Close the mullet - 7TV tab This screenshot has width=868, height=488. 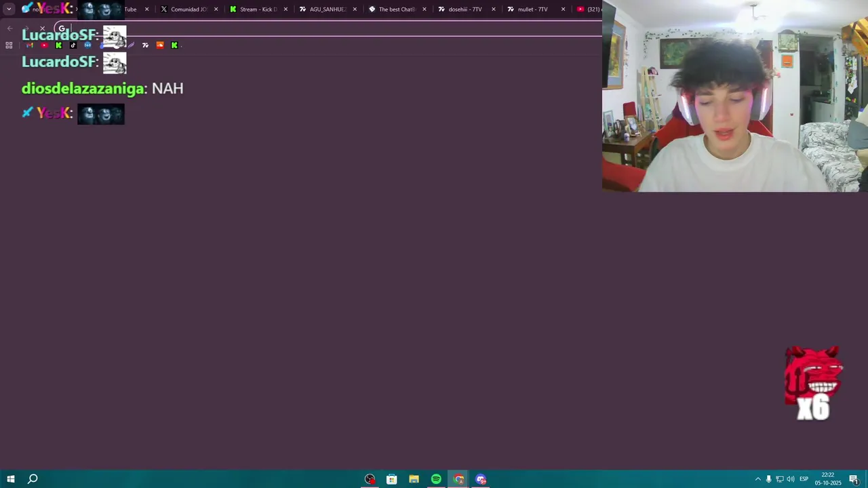tap(563, 9)
